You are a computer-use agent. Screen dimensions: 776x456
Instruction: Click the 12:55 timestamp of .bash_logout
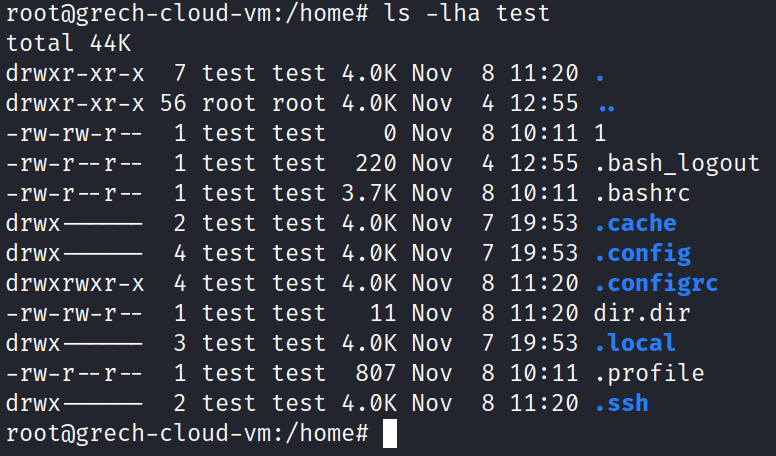tap(544, 163)
